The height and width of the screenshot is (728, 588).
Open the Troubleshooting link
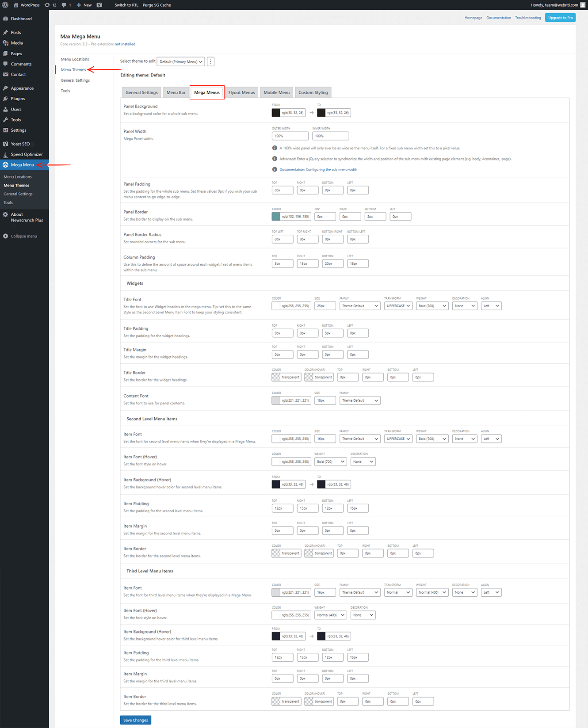tap(528, 18)
